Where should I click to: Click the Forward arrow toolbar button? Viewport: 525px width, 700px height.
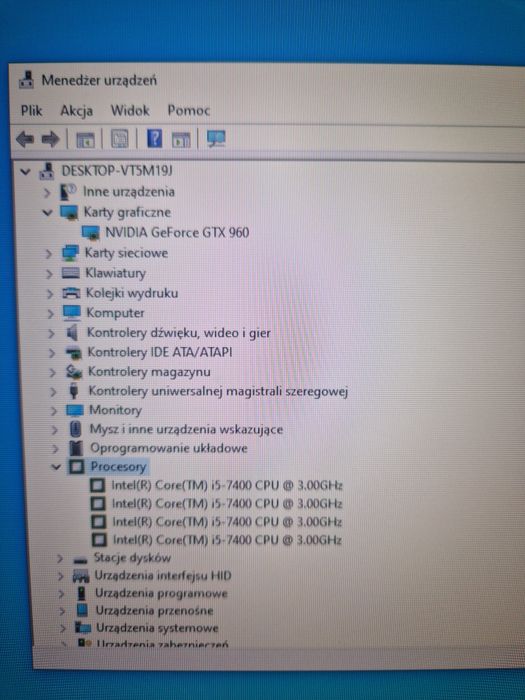point(50,139)
